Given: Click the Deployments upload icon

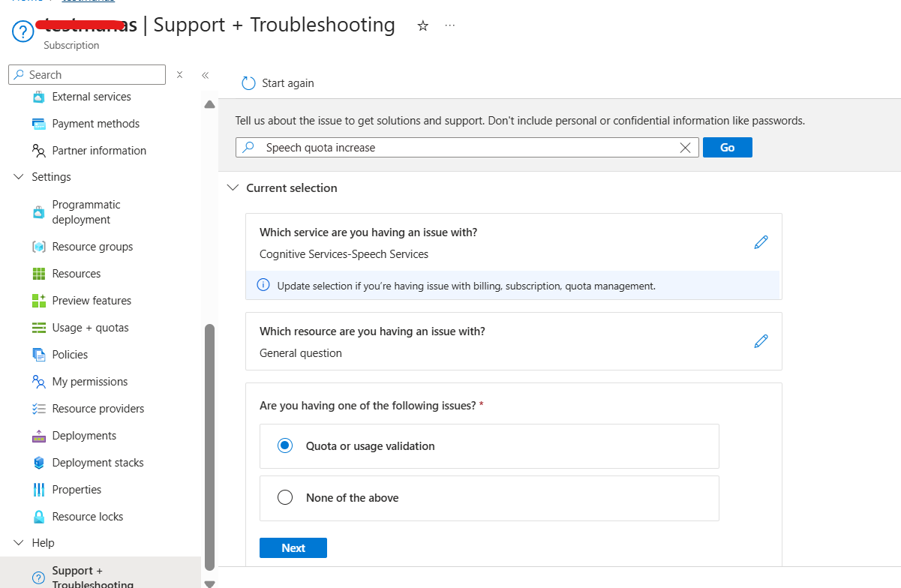Looking at the screenshot, I should pos(39,436).
